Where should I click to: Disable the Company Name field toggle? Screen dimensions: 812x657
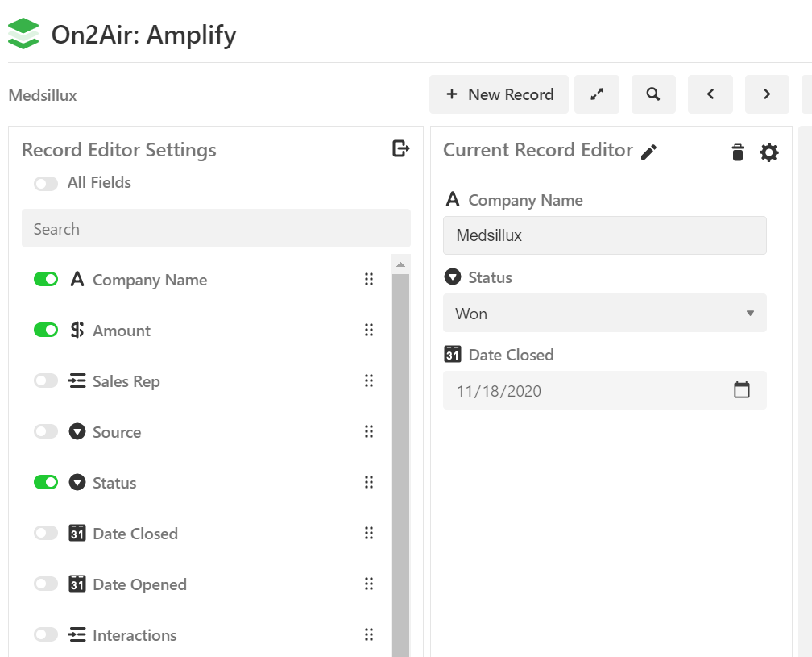click(x=46, y=279)
